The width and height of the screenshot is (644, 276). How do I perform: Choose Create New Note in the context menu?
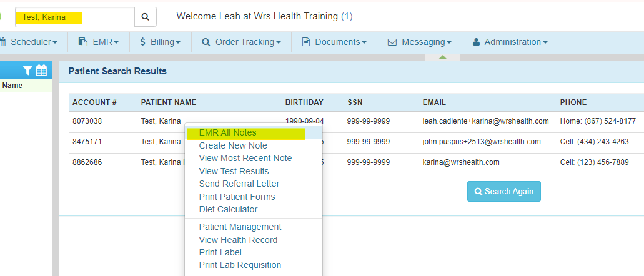[233, 145]
